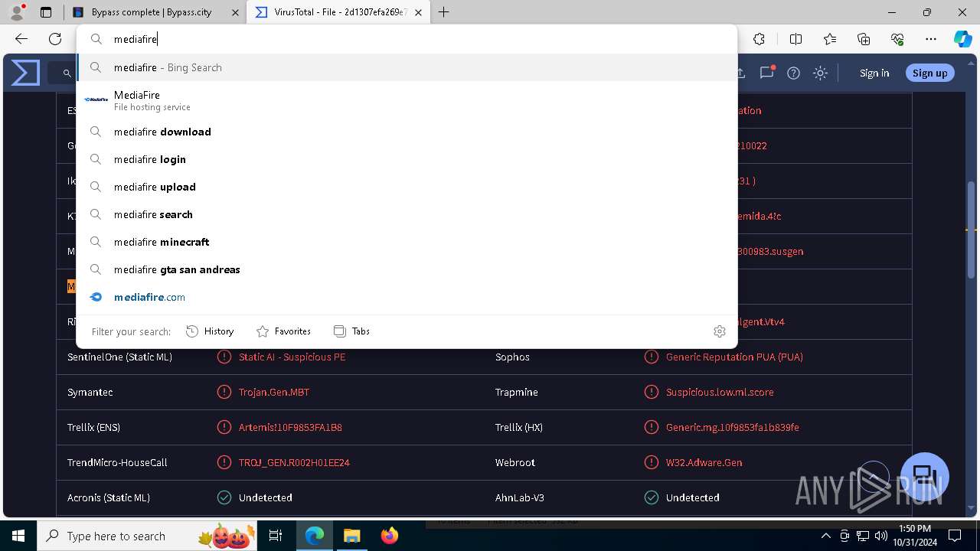The image size is (980, 551).
Task: Click 'Generic Reputation PUA (PUA)' Sophos result
Action: click(x=734, y=357)
